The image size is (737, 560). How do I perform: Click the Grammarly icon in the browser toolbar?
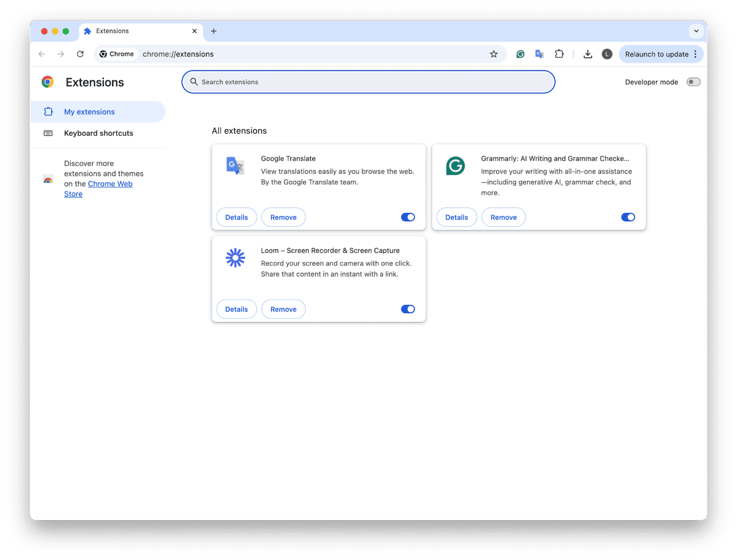pos(520,54)
